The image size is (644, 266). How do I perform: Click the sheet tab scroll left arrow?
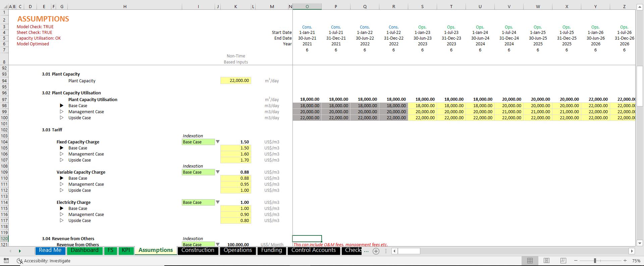(10, 251)
